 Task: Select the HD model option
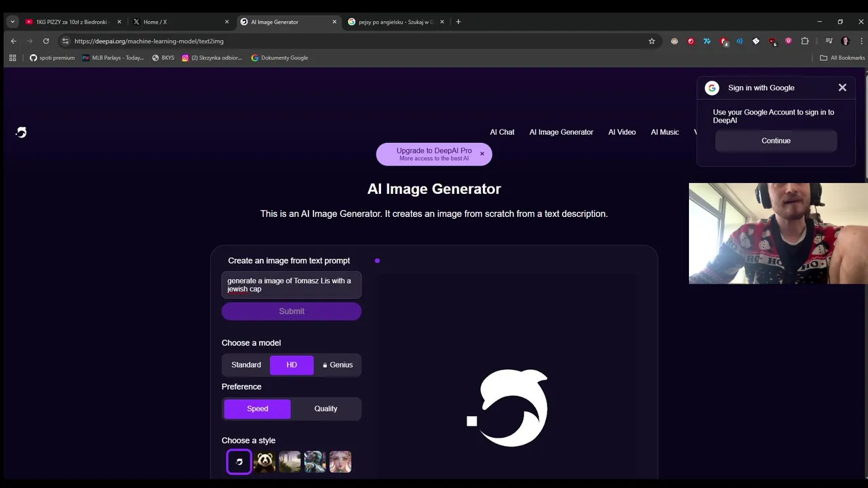292,365
